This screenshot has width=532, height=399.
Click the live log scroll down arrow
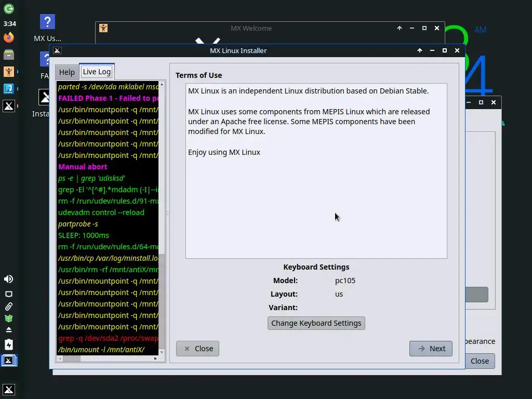click(162, 352)
